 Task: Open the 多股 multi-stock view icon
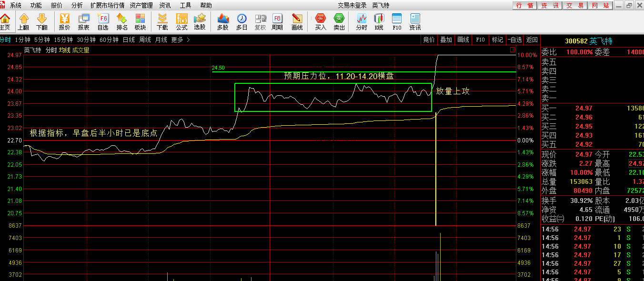(x=222, y=22)
